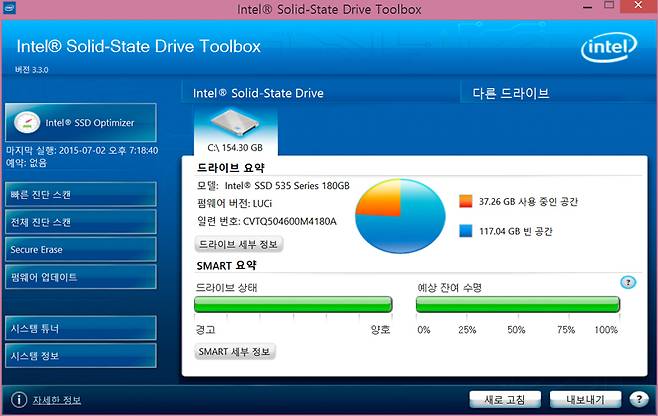The height and width of the screenshot is (416, 658).
Task: Click 내보내기 export button
Action: (x=585, y=399)
